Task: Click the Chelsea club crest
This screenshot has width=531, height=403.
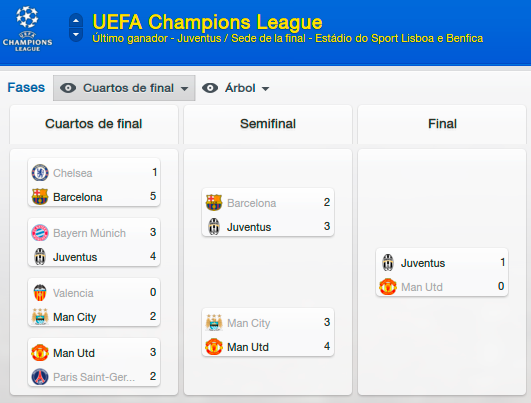Action: point(40,173)
